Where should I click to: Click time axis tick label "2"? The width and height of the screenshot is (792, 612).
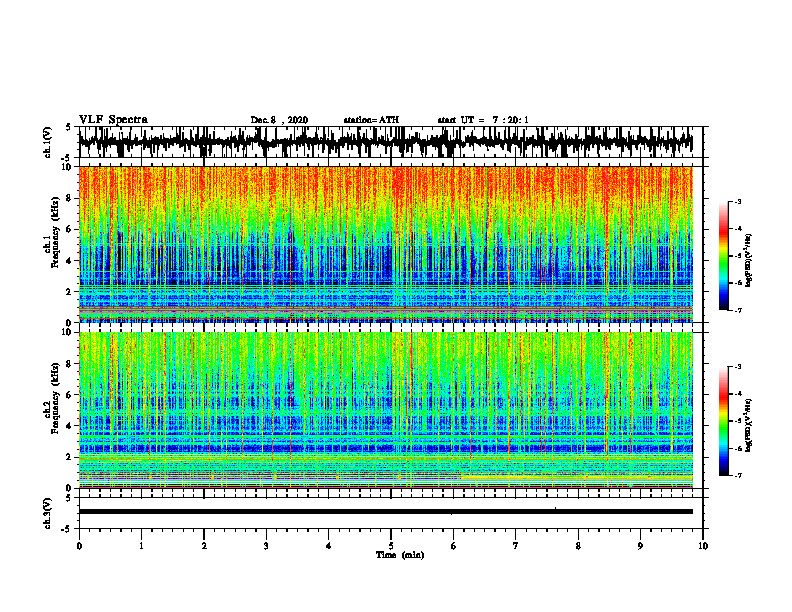(204, 546)
